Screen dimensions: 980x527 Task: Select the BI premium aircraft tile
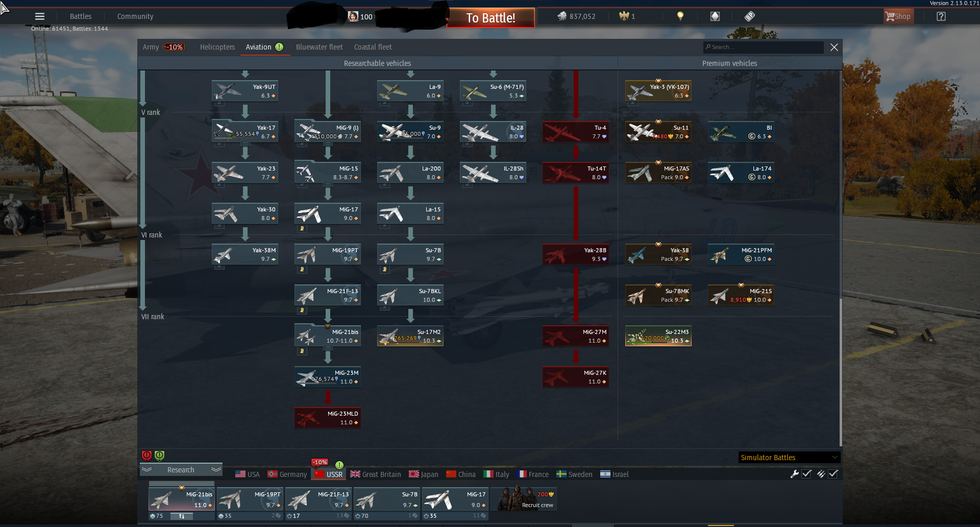pyautogui.click(x=741, y=132)
